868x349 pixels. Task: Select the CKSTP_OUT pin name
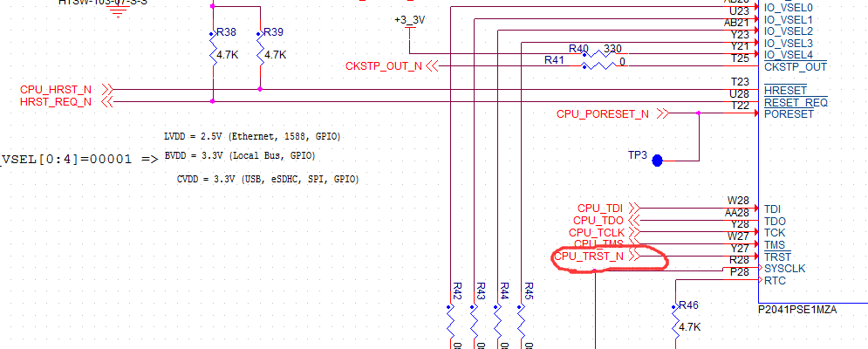click(x=796, y=67)
